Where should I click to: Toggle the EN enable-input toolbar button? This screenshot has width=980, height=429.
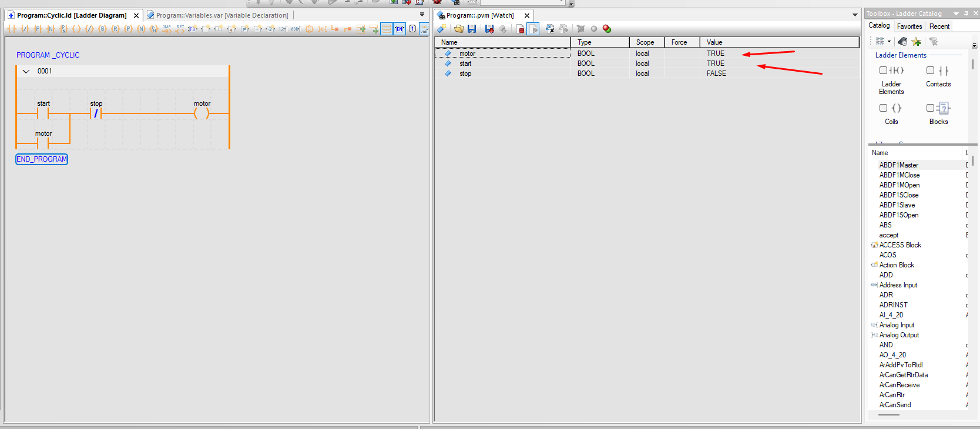point(400,29)
